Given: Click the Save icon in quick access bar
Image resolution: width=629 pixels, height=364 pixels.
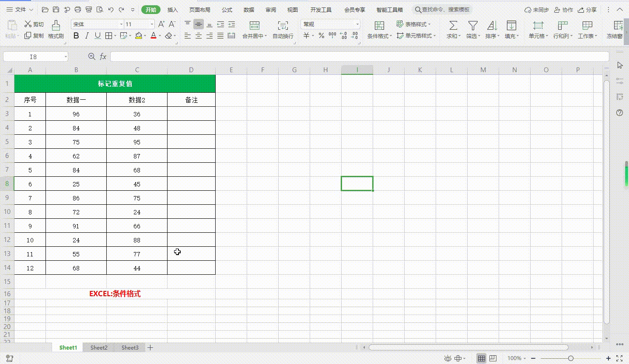Looking at the screenshot, I should click(56, 10).
